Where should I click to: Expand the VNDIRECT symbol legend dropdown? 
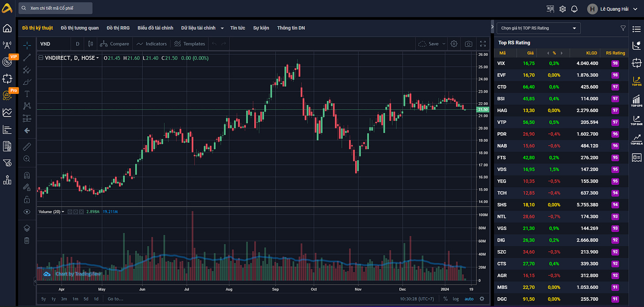point(97,58)
